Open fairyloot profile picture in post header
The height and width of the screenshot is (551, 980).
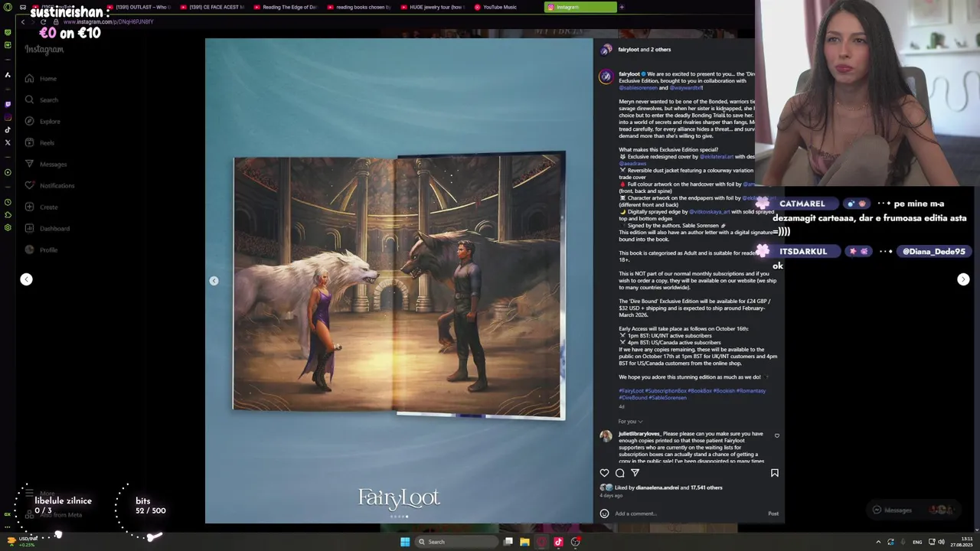606,50
